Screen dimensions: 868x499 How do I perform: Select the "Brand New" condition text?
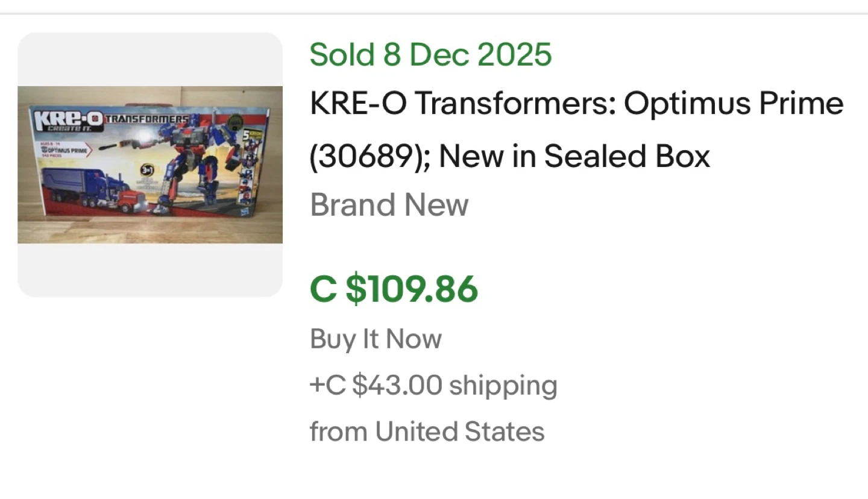389,205
